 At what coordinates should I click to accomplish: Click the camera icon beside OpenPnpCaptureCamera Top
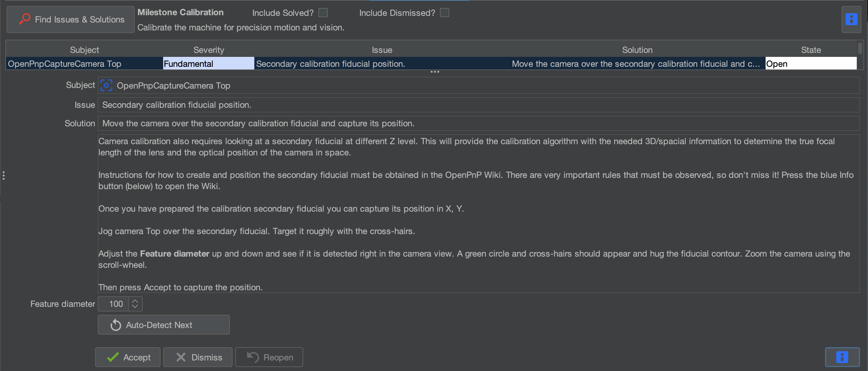[x=106, y=85]
